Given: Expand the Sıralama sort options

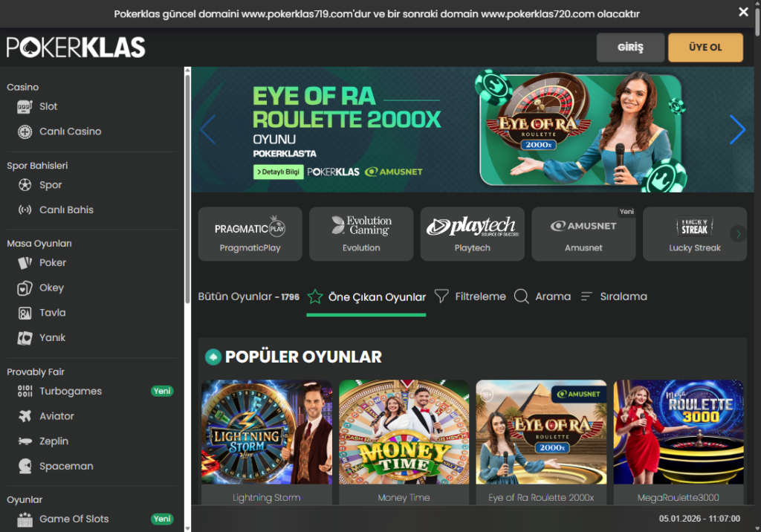Looking at the screenshot, I should pyautogui.click(x=614, y=296).
